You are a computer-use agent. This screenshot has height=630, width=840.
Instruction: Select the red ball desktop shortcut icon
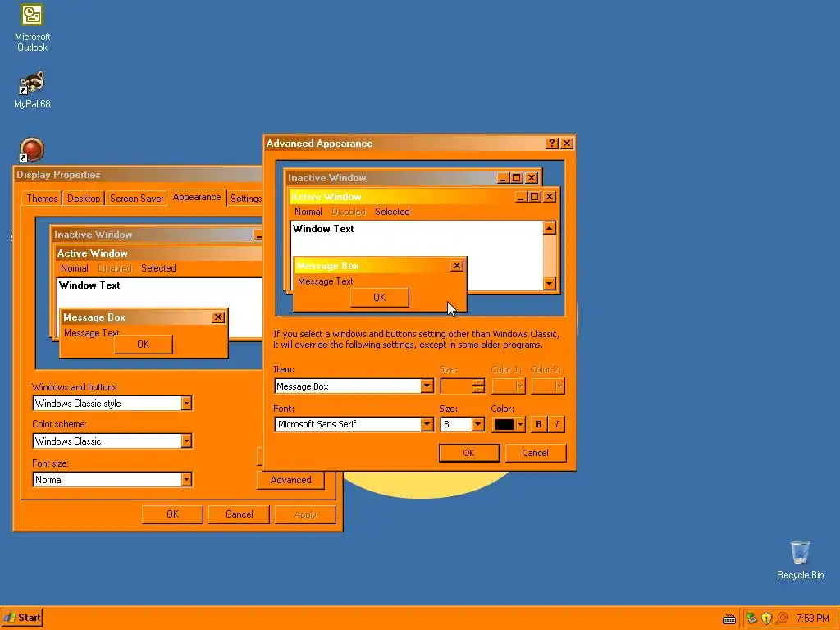point(32,149)
